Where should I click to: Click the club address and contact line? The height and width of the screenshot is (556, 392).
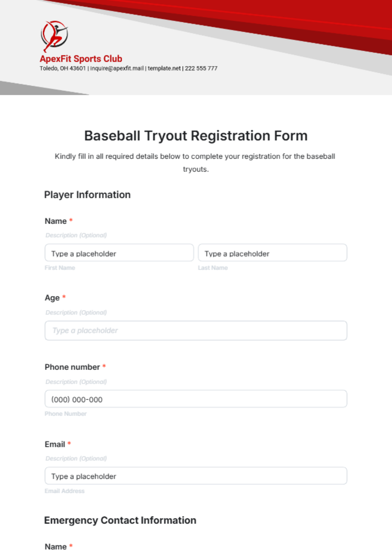pos(128,68)
